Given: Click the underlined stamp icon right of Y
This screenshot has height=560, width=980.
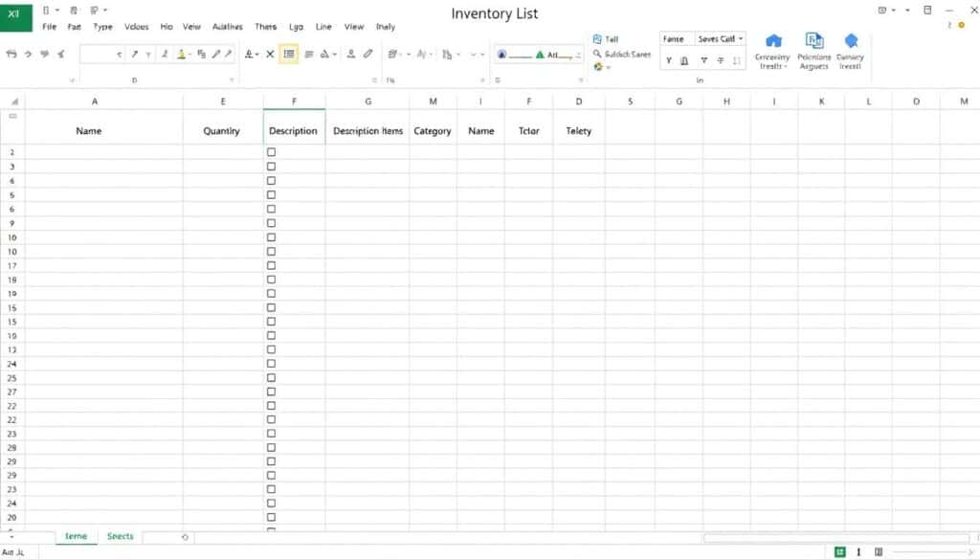Looking at the screenshot, I should point(684,60).
